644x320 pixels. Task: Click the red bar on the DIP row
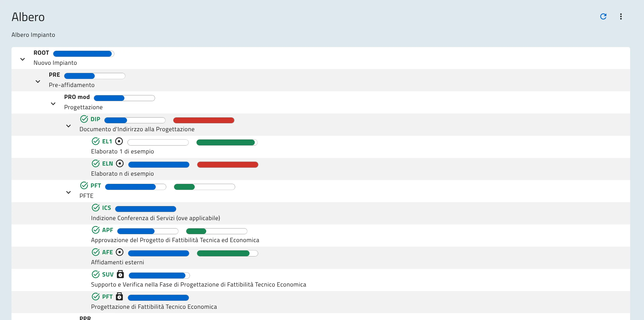204,120
